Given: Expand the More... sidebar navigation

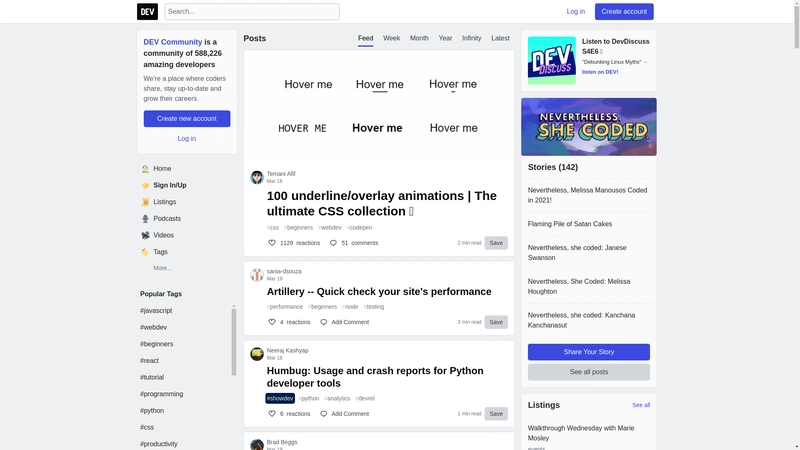Looking at the screenshot, I should [x=162, y=268].
